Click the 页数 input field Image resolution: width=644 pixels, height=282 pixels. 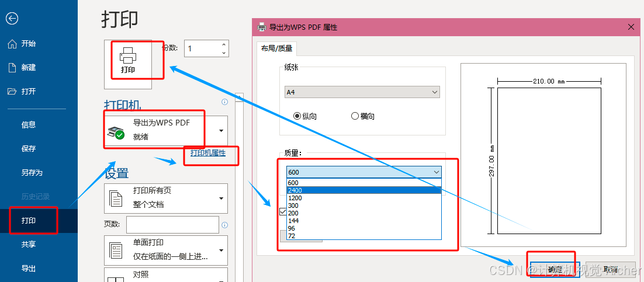(172, 225)
